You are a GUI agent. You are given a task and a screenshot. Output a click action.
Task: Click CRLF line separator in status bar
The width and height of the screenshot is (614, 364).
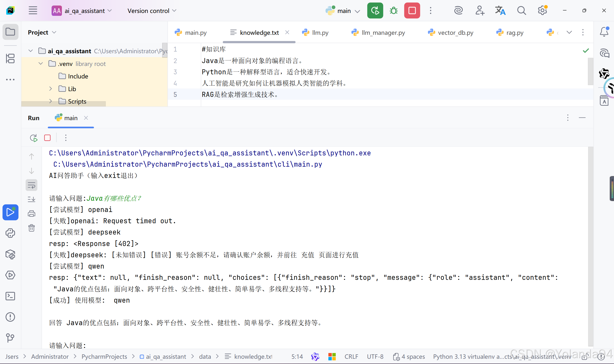(351, 356)
